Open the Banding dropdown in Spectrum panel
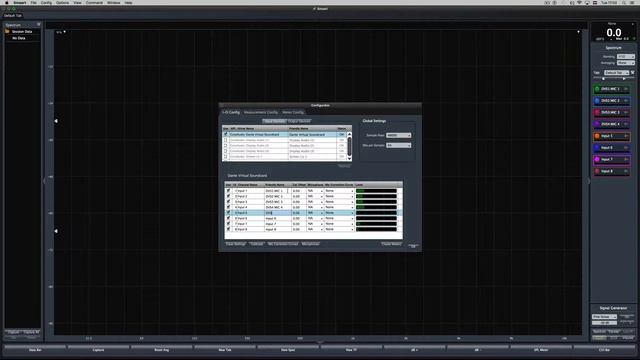The width and height of the screenshot is (640, 360). 625,57
